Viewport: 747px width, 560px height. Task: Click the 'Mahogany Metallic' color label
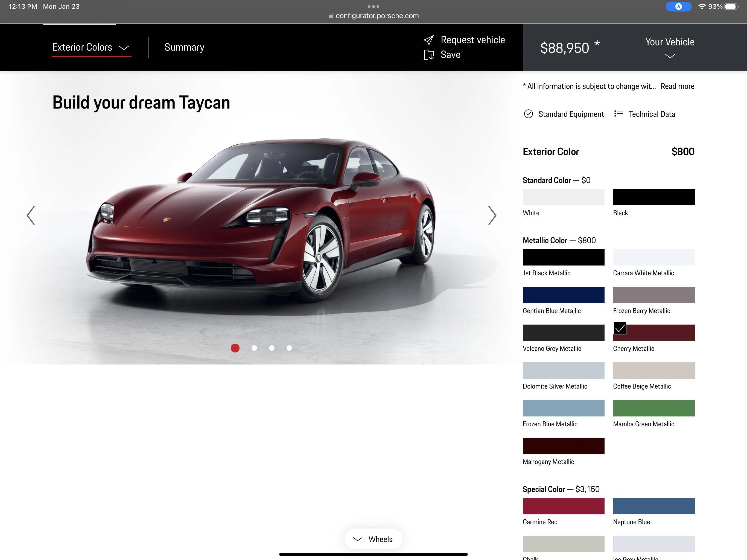tap(548, 462)
